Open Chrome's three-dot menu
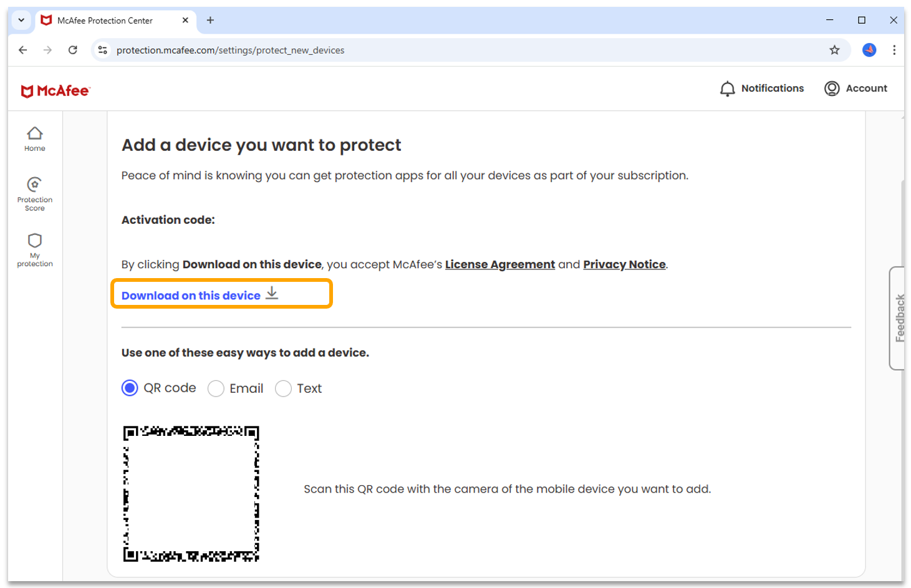The height and width of the screenshot is (588, 911). pos(895,50)
